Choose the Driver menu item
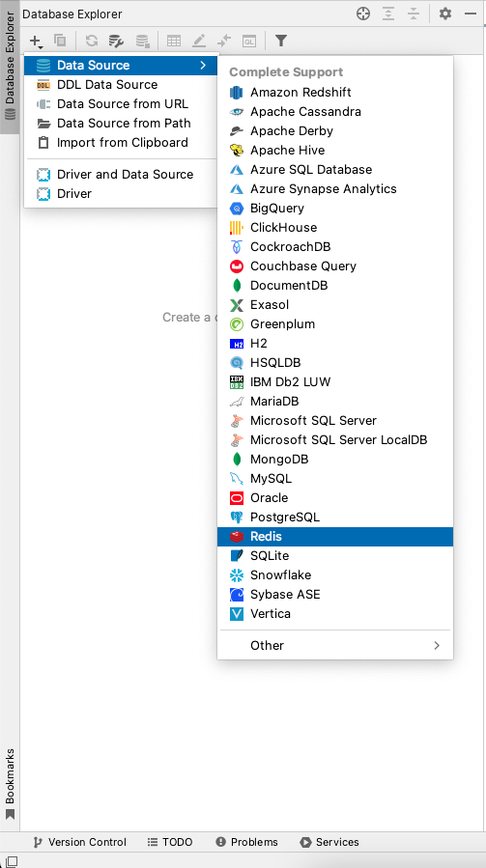The image size is (486, 868). point(121,194)
